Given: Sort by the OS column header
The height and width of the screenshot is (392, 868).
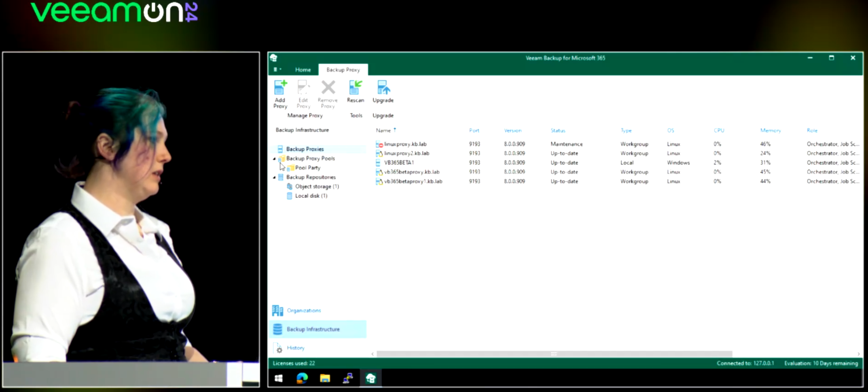Looking at the screenshot, I should (671, 130).
